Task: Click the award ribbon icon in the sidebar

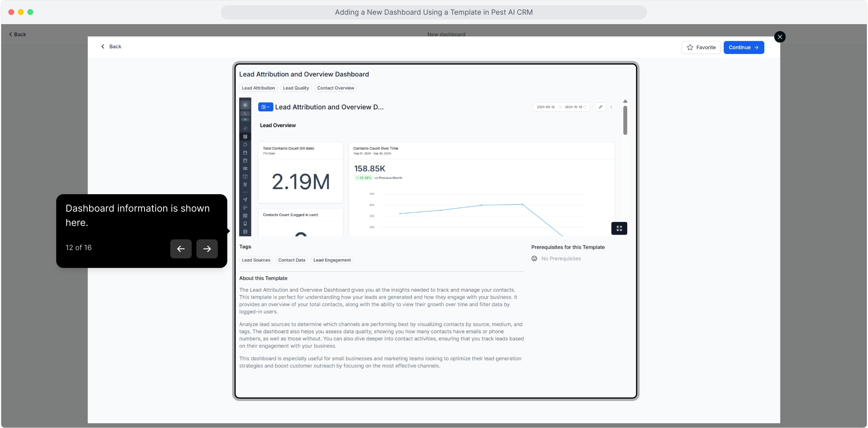Action: click(245, 224)
